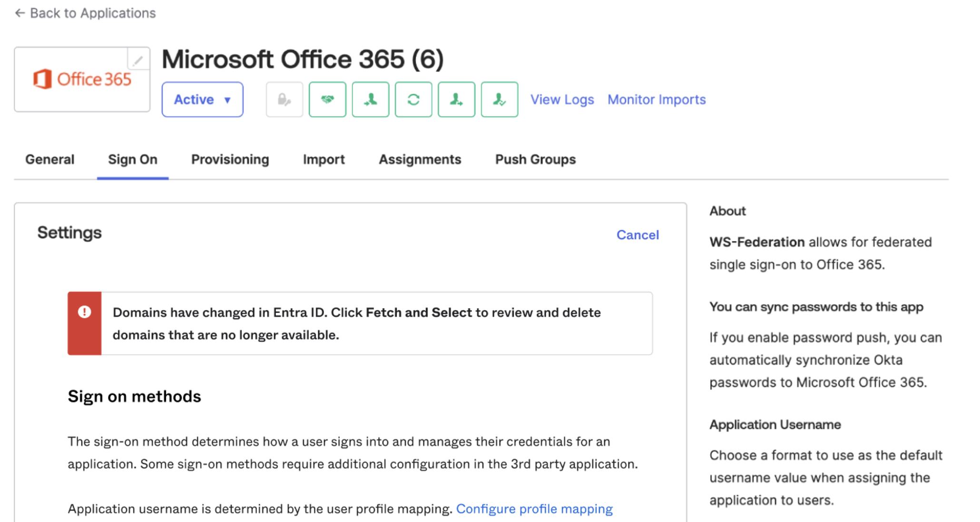Image resolution: width=980 pixels, height=522 pixels.
Task: Open Monitor Imports link
Action: pos(657,99)
